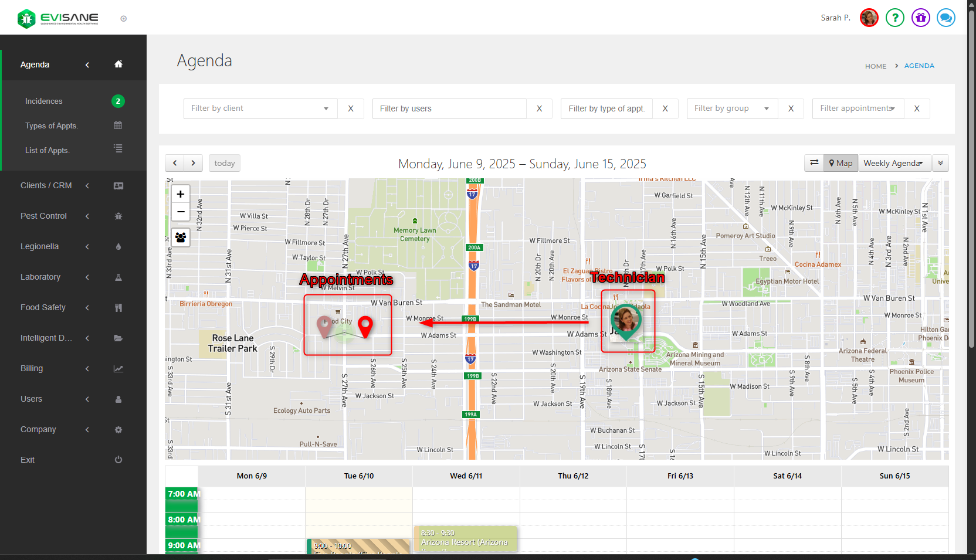976x560 pixels.
Task: Clear the Filter by group field
Action: (791, 108)
